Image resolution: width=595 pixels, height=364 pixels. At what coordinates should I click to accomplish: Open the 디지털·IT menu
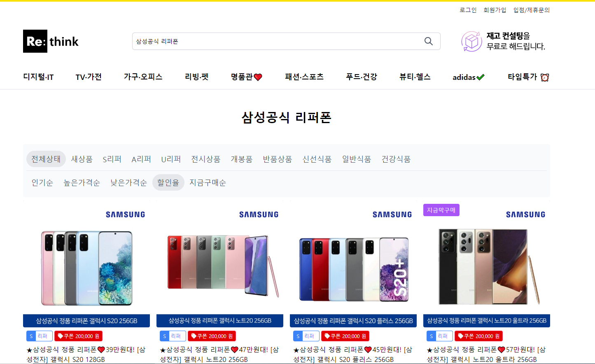click(38, 77)
